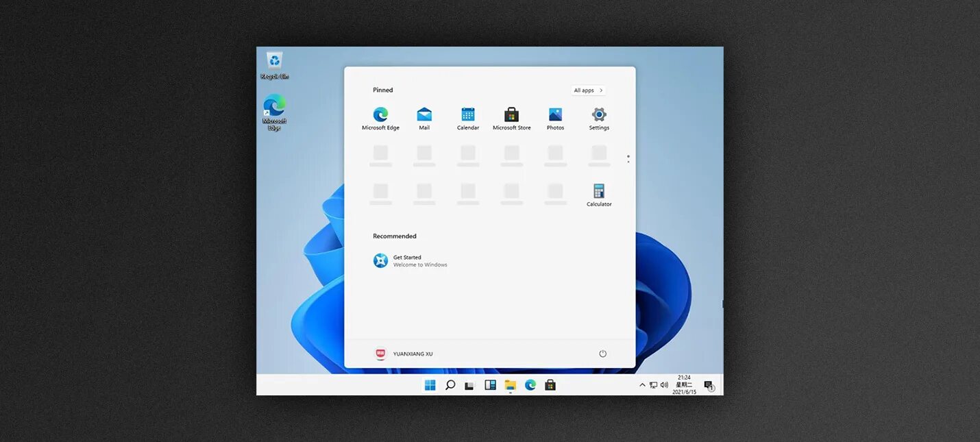Click the power button icon
The width and height of the screenshot is (980, 442).
point(603,354)
